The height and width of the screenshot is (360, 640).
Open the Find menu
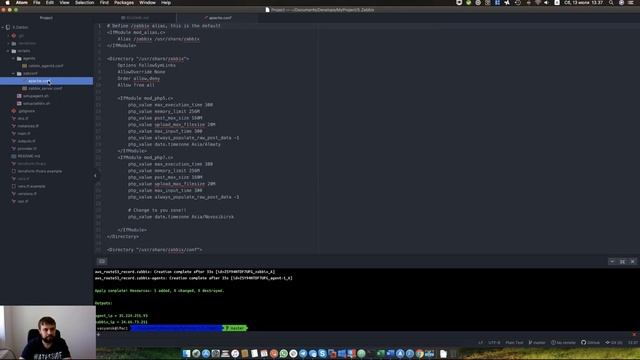104,2
